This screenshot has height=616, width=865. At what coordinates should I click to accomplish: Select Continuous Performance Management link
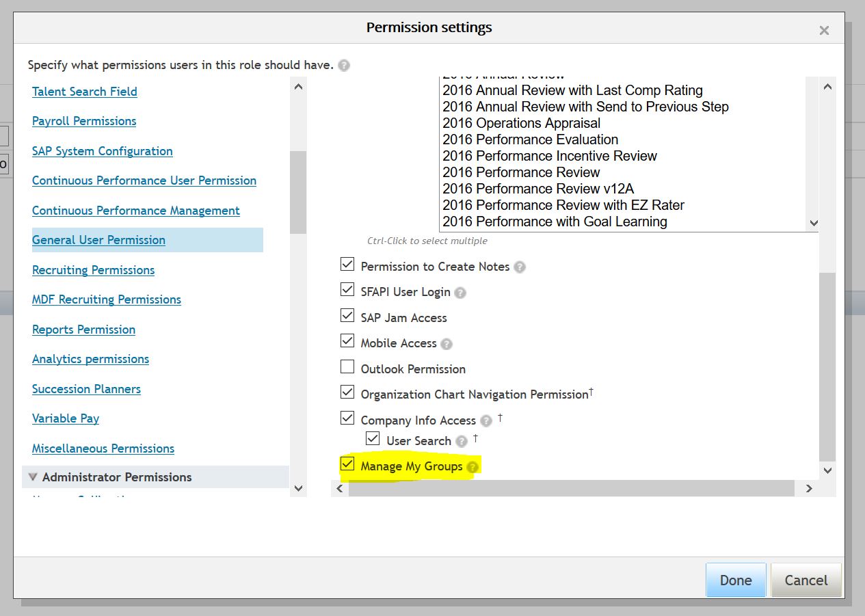pyautogui.click(x=136, y=211)
